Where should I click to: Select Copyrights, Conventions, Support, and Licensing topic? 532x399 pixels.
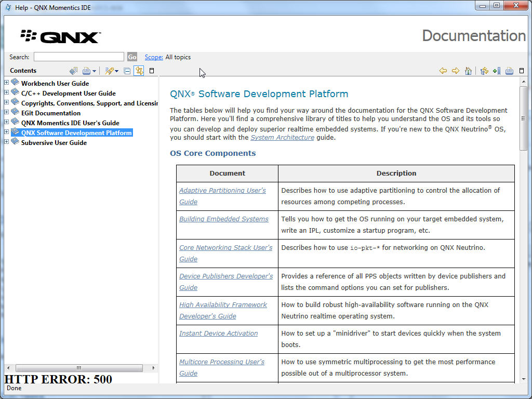tap(89, 103)
